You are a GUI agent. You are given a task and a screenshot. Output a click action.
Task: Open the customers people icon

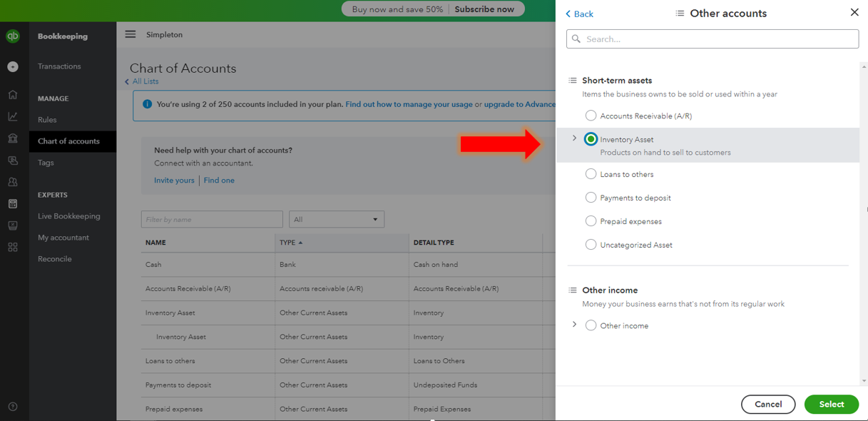[13, 182]
